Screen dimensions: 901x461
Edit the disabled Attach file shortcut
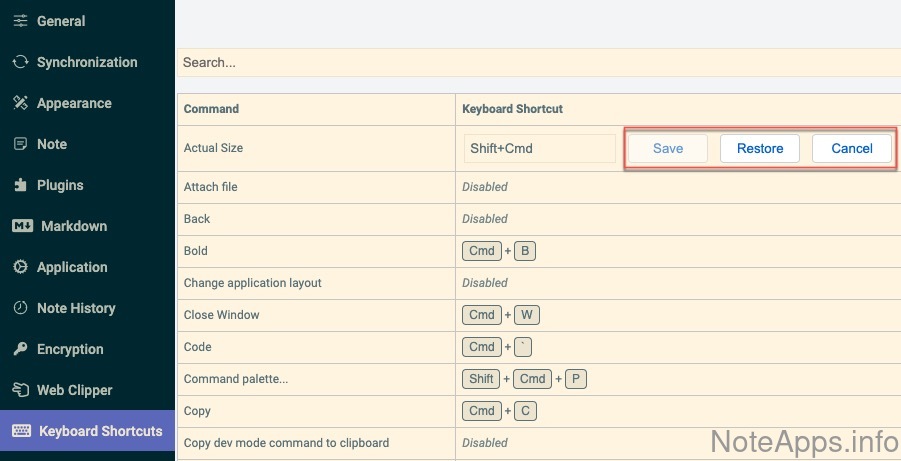tap(485, 187)
